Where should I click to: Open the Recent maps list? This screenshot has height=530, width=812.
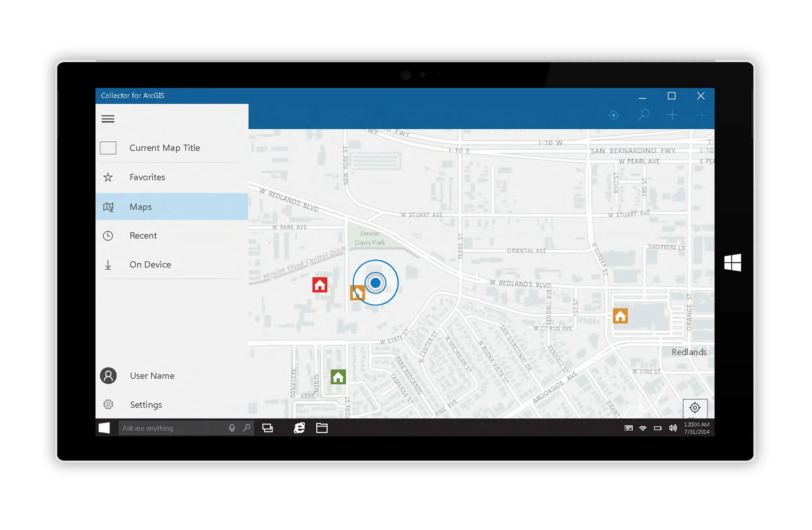click(x=143, y=236)
